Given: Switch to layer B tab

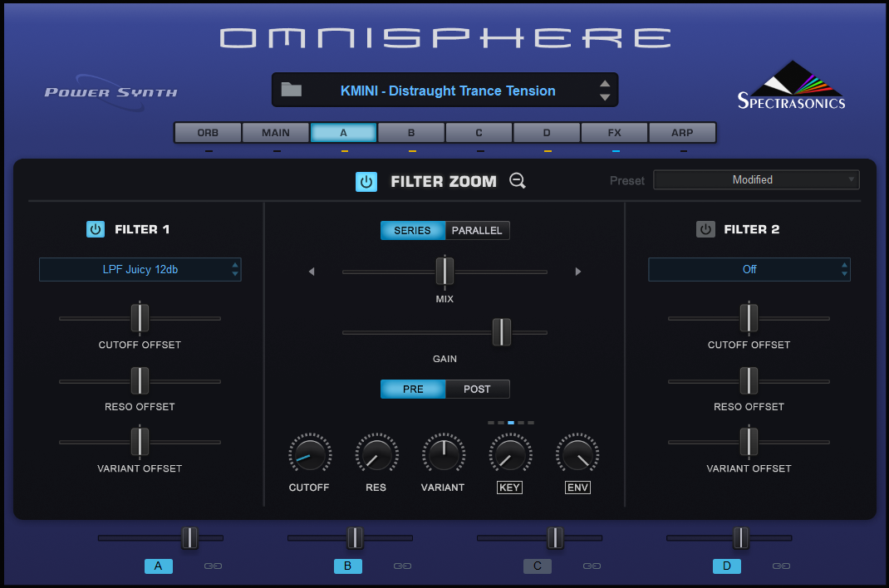Looking at the screenshot, I should (x=411, y=133).
